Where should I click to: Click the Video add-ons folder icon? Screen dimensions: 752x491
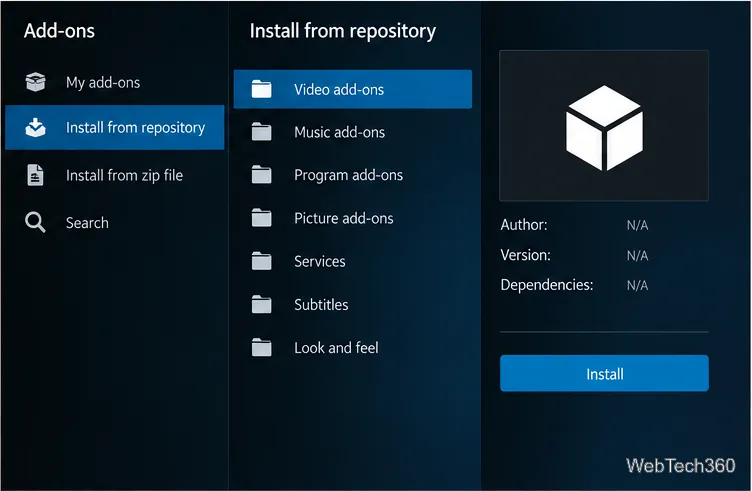point(261,89)
